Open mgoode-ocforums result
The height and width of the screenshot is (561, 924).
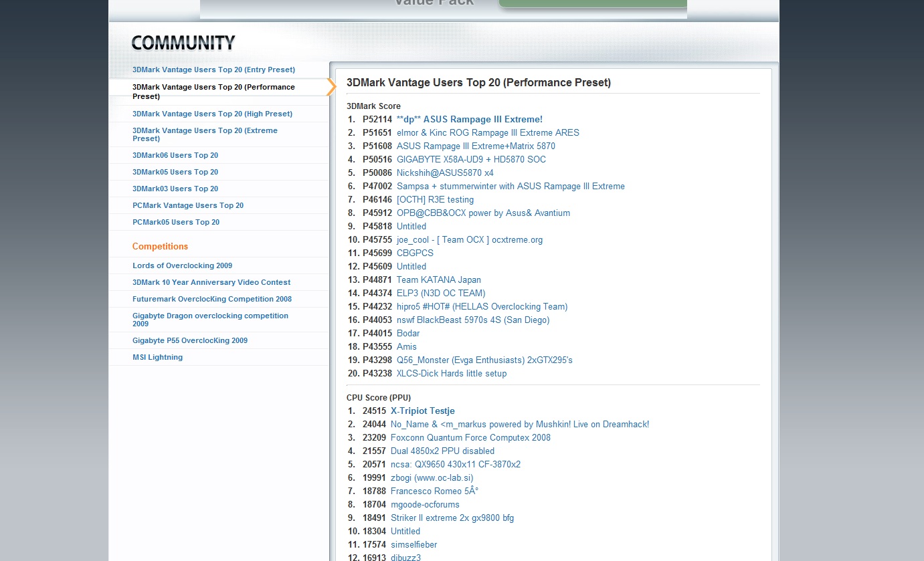pos(425,504)
